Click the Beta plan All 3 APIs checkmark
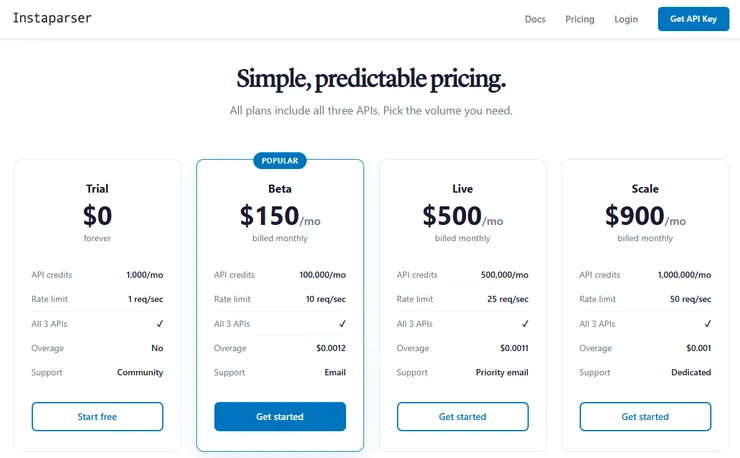 point(342,324)
